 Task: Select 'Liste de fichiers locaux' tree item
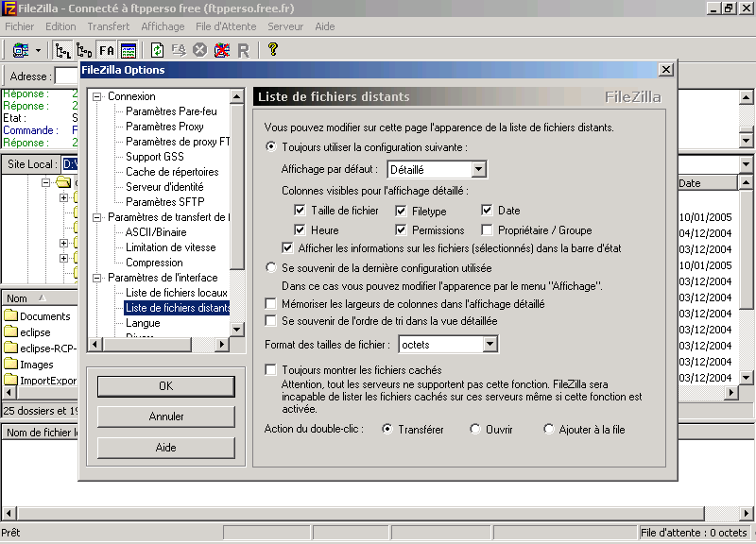(177, 293)
